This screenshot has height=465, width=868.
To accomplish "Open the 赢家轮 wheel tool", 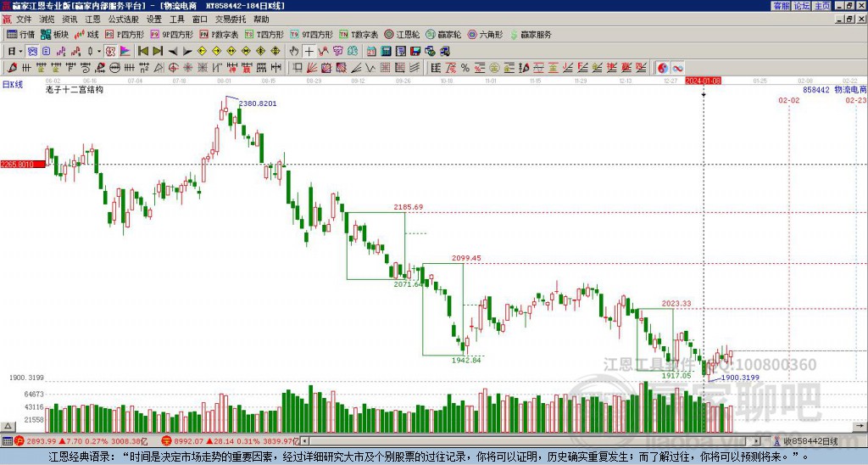I will pos(443,34).
